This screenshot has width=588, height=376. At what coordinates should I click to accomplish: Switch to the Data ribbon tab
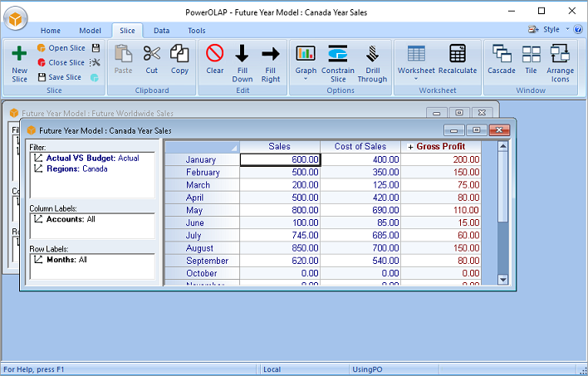161,31
